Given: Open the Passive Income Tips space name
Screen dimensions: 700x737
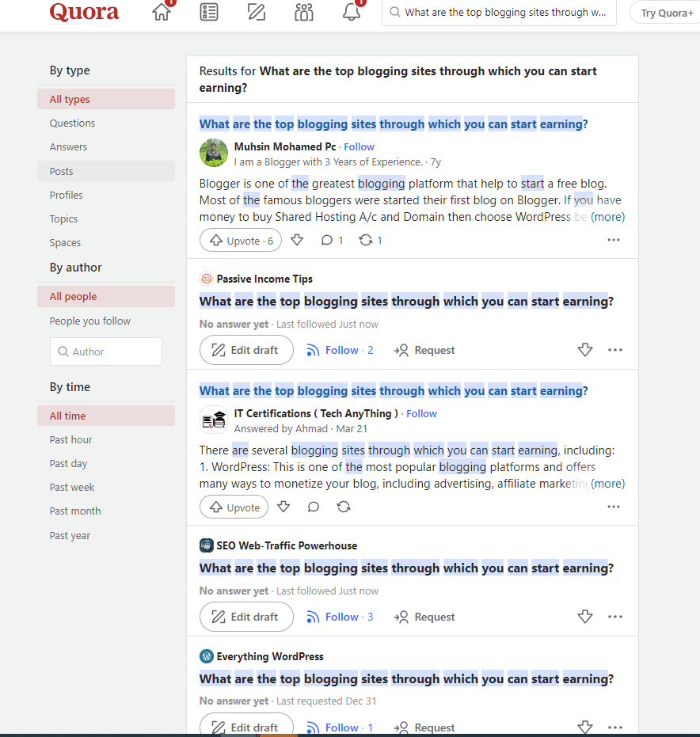Looking at the screenshot, I should (x=264, y=279).
